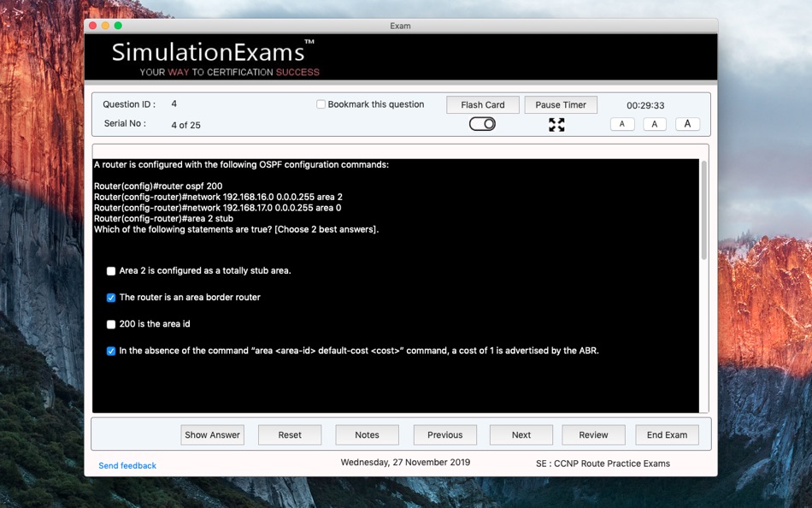This screenshot has width=812, height=508.
Task: Minimize the Exam window with yellow button
Action: pos(105,26)
